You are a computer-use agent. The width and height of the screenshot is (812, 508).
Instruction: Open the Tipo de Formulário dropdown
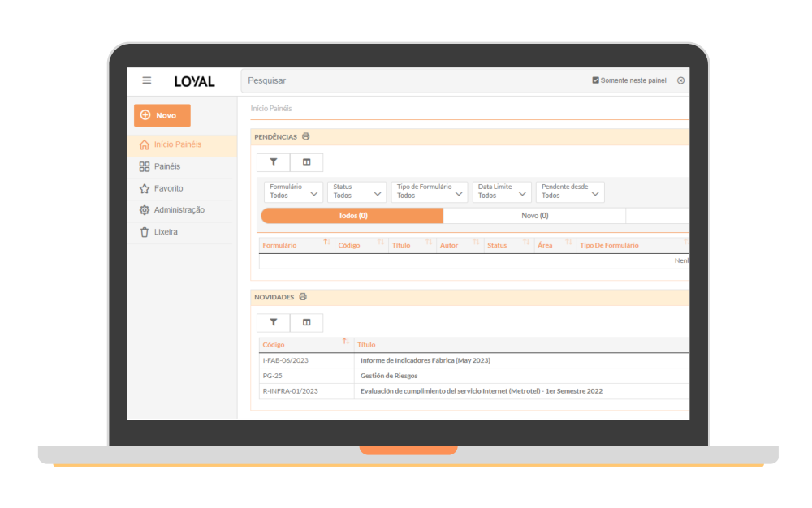(429, 192)
